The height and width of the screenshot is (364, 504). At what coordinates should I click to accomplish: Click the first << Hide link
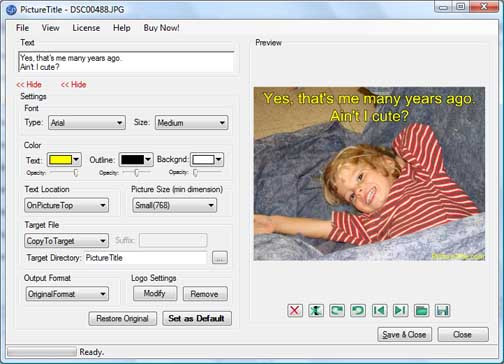tap(29, 85)
